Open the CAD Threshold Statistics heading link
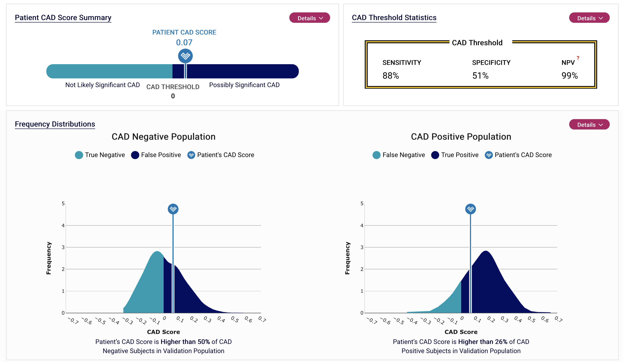Image resolution: width=623 pixels, height=364 pixels. (x=394, y=18)
